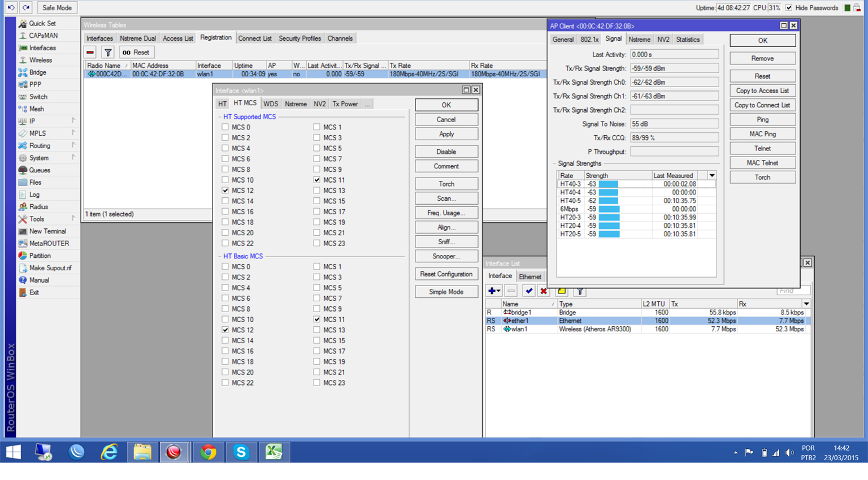Click the Freq. Usage... button
Image resolution: width=868 pixels, height=480 pixels.
(446, 213)
